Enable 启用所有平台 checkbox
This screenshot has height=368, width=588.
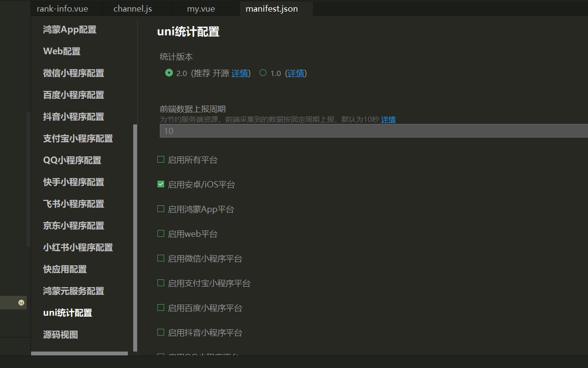(161, 159)
